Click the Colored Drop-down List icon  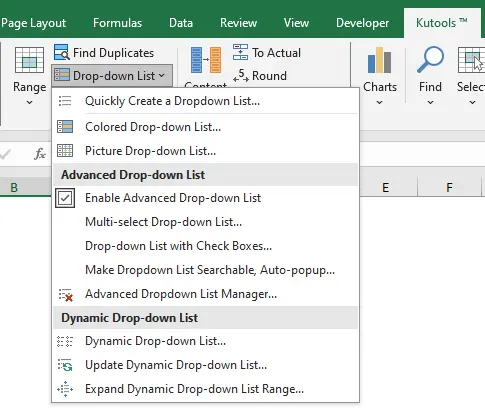click(65, 127)
